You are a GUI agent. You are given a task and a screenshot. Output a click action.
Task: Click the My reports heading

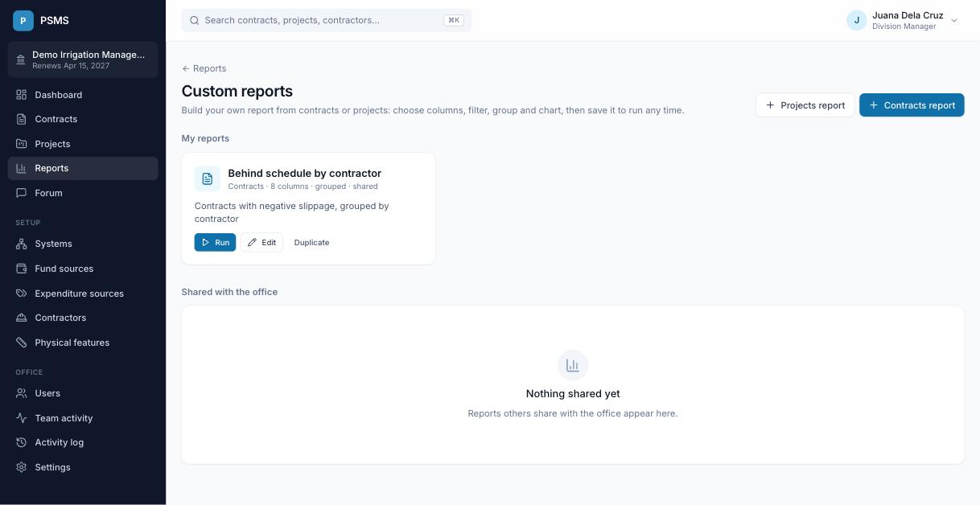(x=205, y=138)
